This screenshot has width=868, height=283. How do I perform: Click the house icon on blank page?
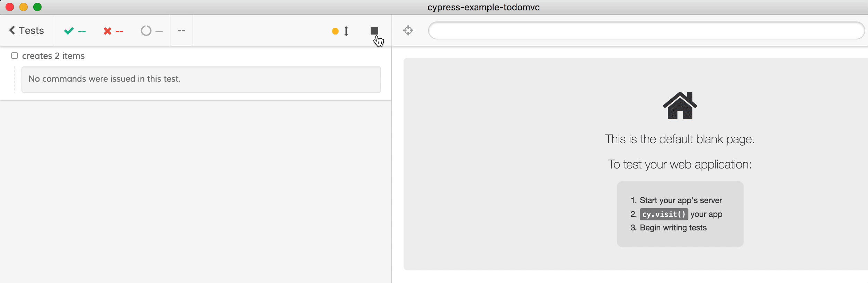680,106
